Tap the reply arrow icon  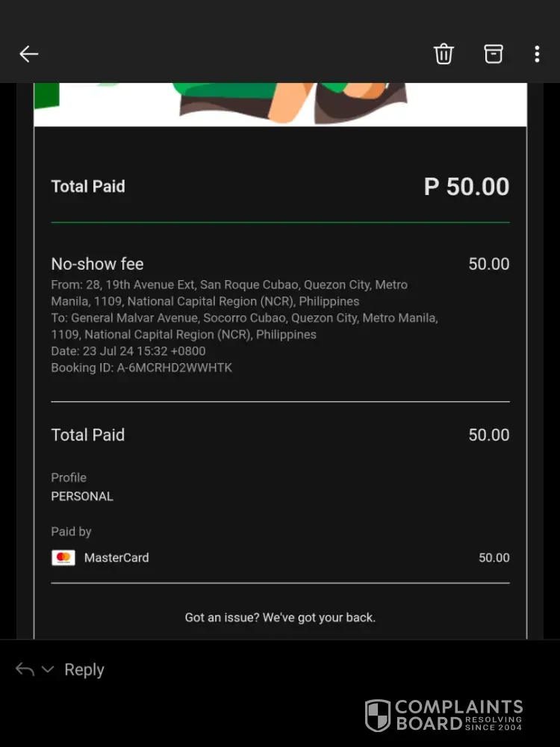25,669
